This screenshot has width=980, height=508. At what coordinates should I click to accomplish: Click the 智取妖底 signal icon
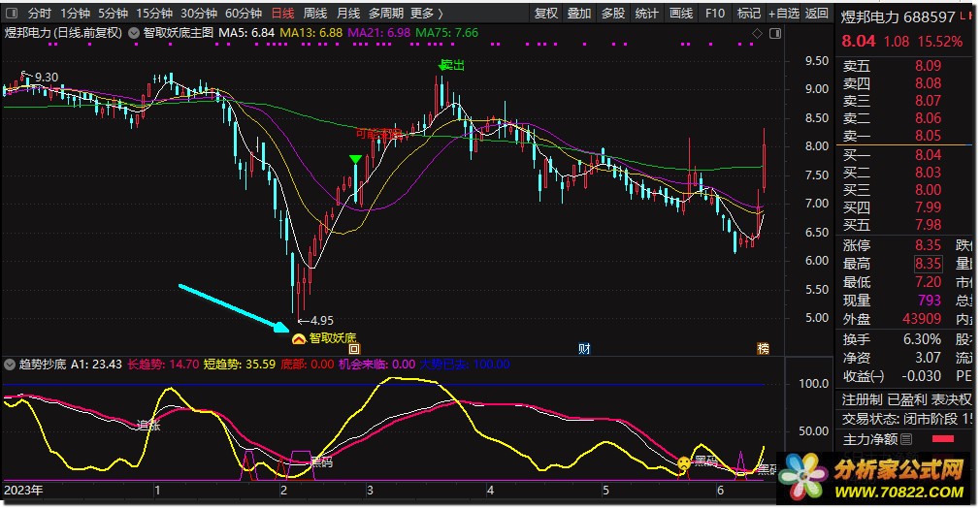coord(299,338)
